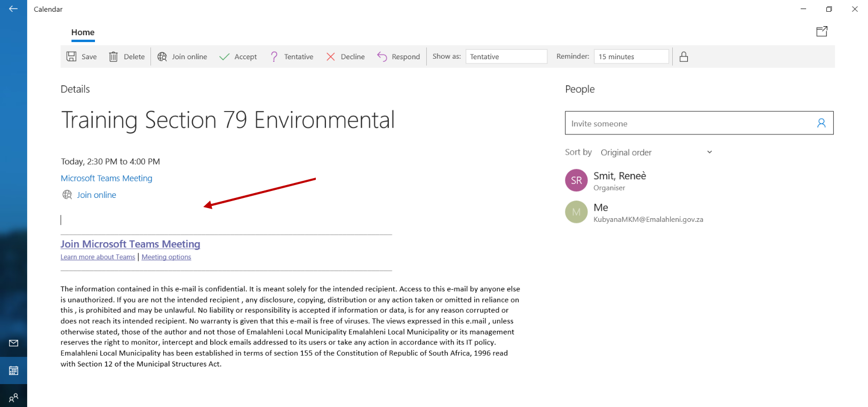Viewport: 868px width, 407px height.
Task: Click the Today, 2:30 PM to 4:00 PM time
Action: point(110,162)
